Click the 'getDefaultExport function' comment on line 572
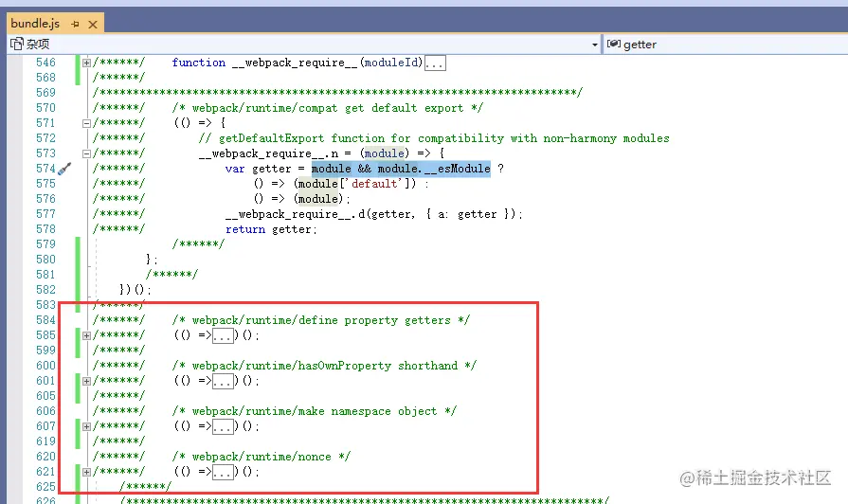 [434, 138]
